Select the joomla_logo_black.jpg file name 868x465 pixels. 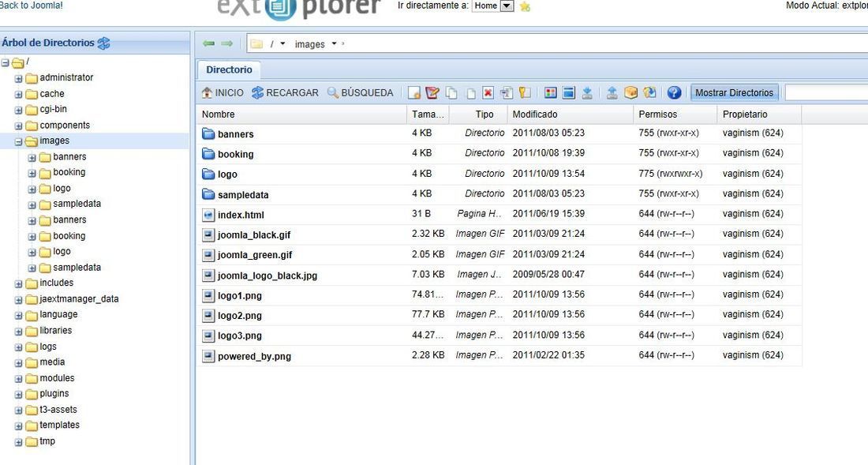pos(268,276)
